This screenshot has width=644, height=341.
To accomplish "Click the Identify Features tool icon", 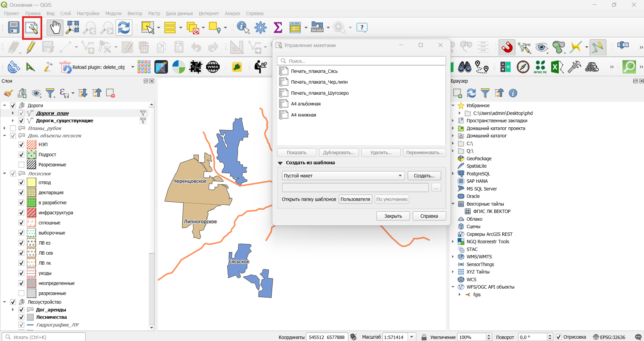I will pos(243,28).
